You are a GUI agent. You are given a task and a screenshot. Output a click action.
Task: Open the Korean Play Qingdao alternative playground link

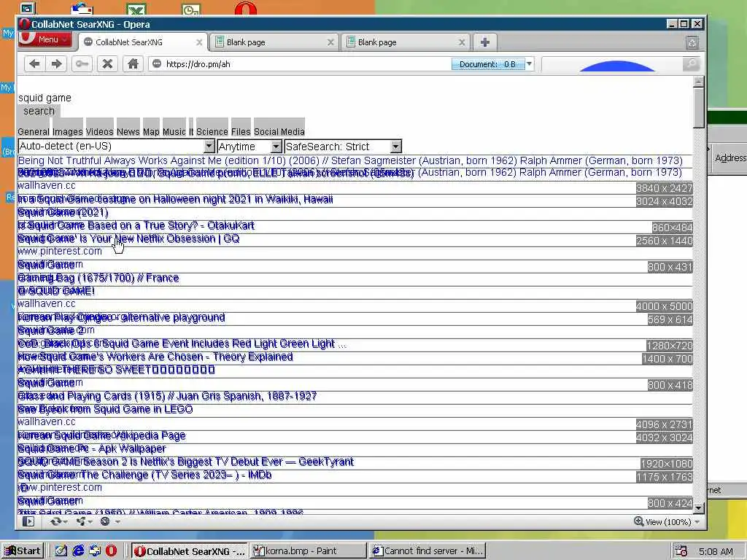click(x=122, y=317)
